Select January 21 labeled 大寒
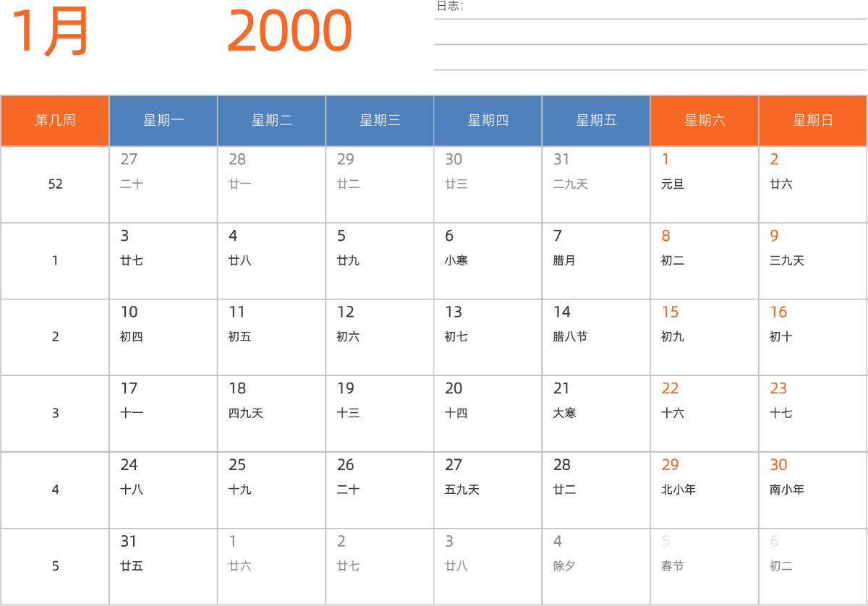 [596, 414]
